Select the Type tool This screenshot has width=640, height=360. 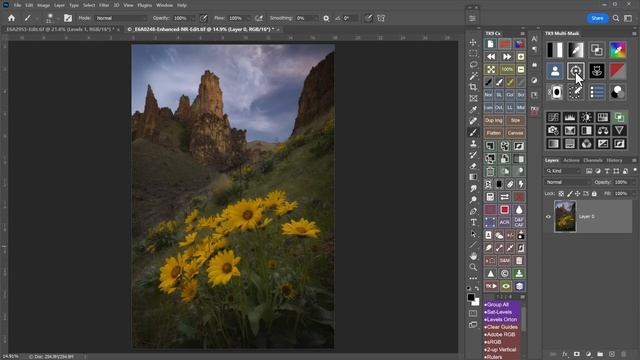(473, 222)
